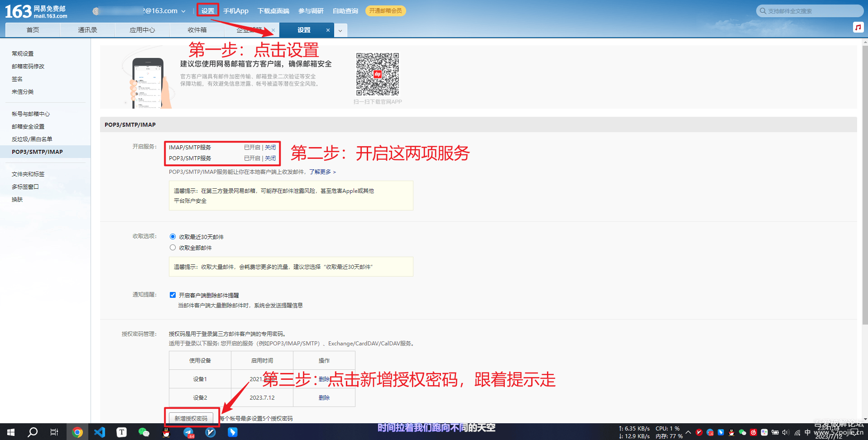Open Task View from the taskbar
Image resolution: width=868 pixels, height=440 pixels.
tap(54, 432)
